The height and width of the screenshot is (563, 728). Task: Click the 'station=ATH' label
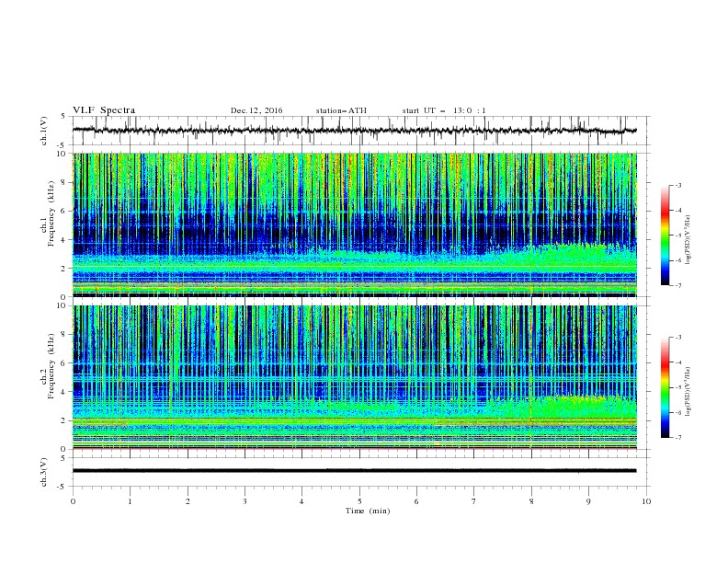341,110
